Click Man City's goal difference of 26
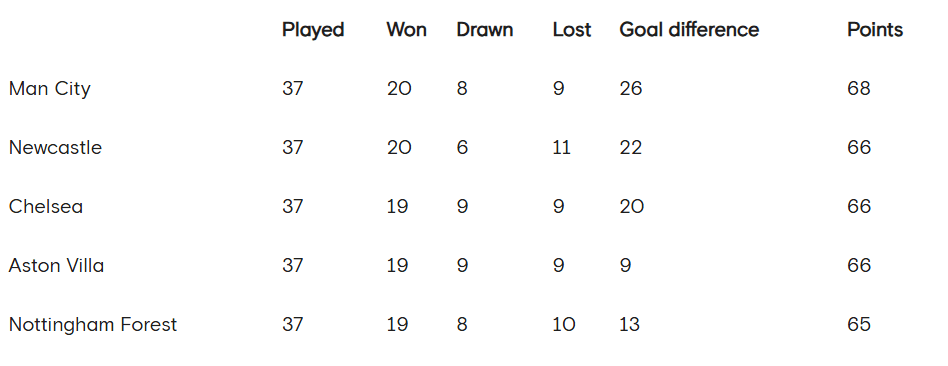Screen dimensions: 948x366 pyautogui.click(x=631, y=89)
